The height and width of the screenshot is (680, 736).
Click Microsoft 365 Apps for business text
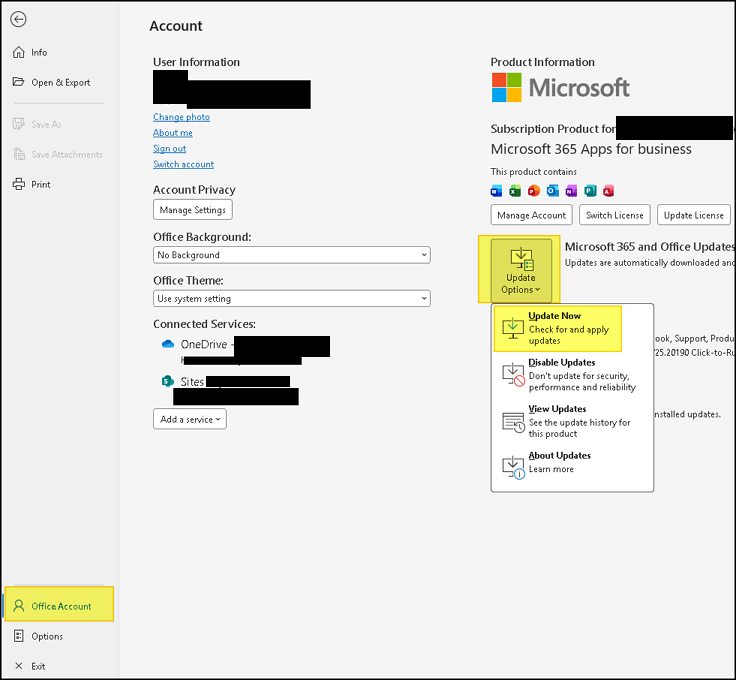click(591, 149)
